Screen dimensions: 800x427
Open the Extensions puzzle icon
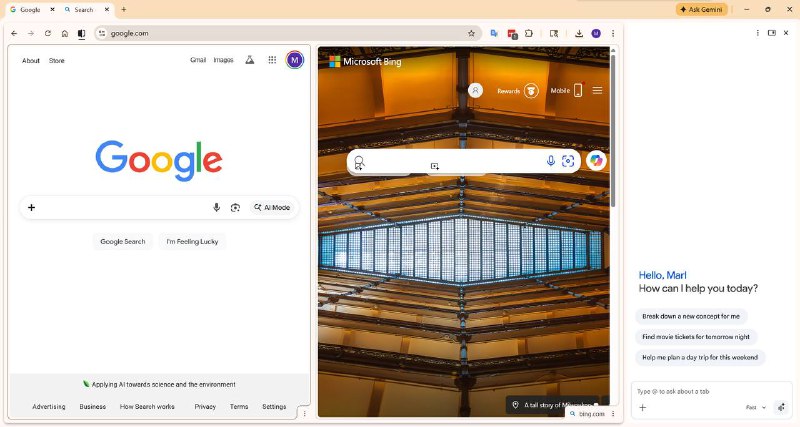click(529, 33)
